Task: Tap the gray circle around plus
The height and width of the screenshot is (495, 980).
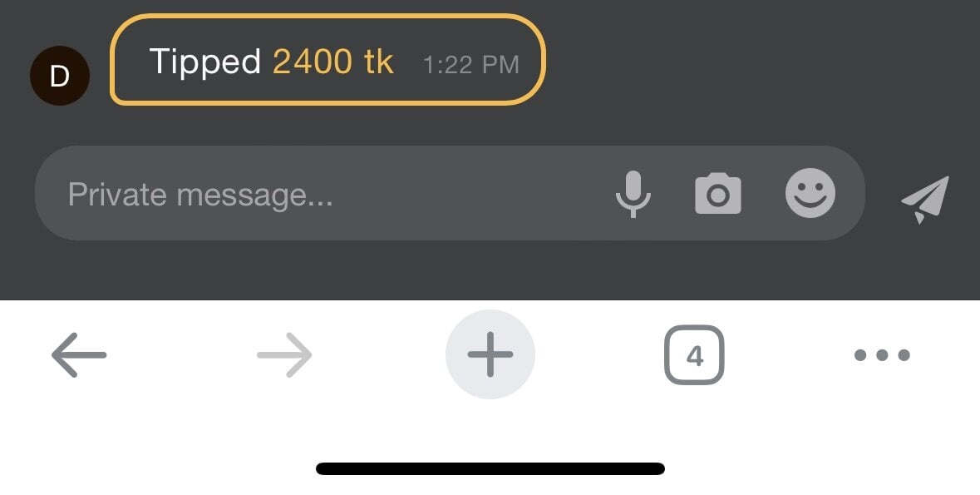Action: (x=490, y=354)
